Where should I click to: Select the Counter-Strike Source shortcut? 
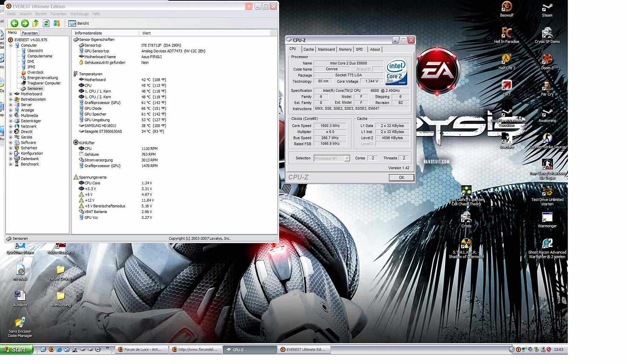tap(547, 140)
